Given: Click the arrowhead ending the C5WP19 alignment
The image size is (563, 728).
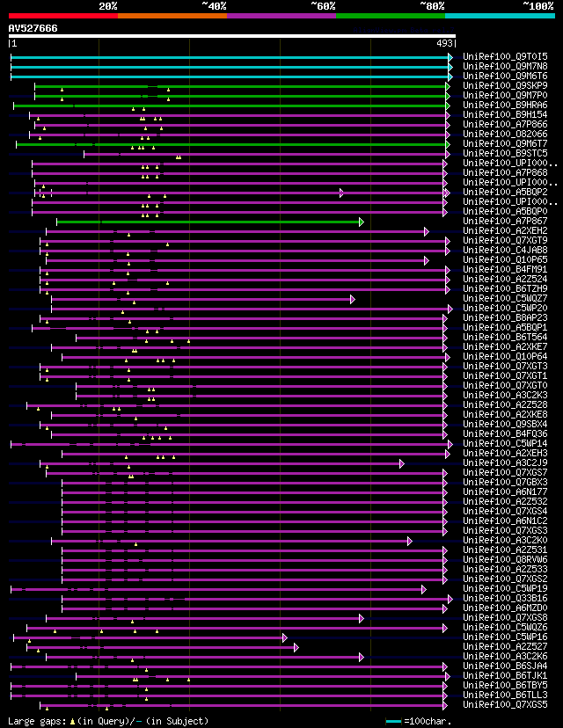Looking at the screenshot, I should pos(424,590).
